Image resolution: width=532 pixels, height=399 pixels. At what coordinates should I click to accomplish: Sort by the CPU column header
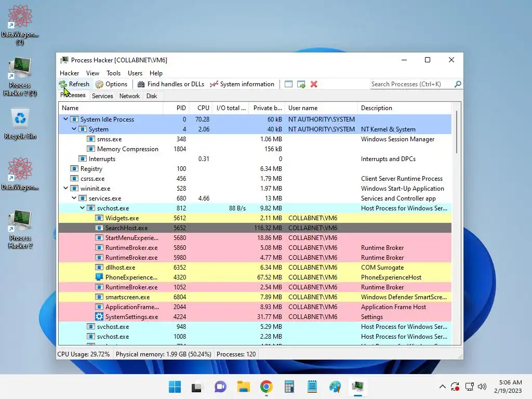point(201,108)
